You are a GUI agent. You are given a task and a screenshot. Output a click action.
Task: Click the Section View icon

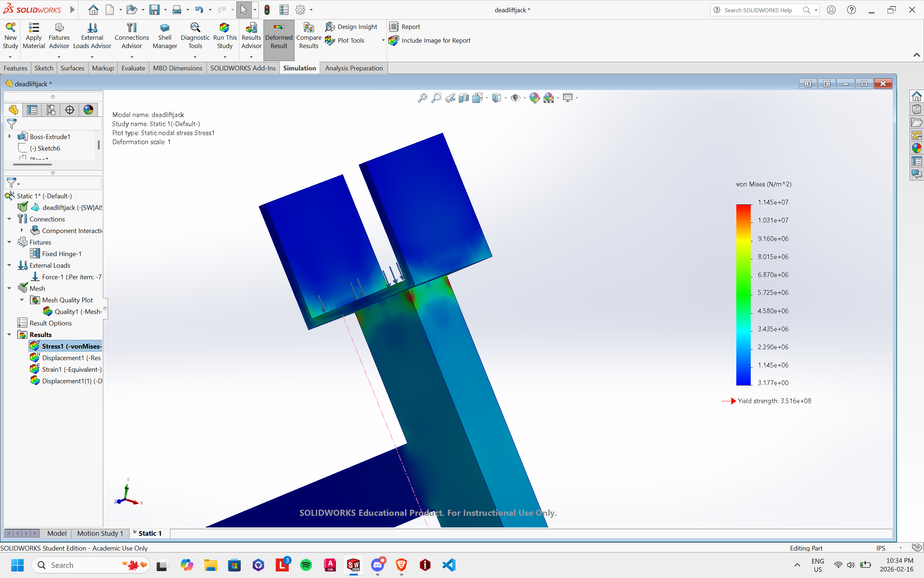[464, 98]
